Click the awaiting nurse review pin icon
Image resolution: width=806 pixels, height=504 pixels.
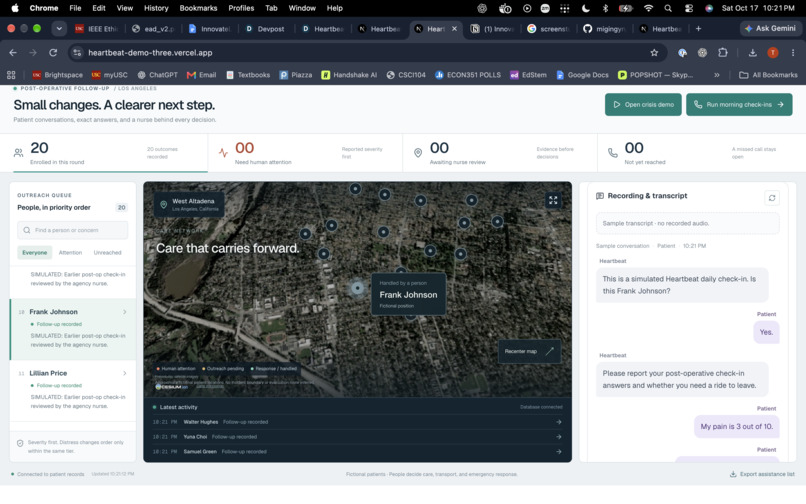click(x=418, y=153)
